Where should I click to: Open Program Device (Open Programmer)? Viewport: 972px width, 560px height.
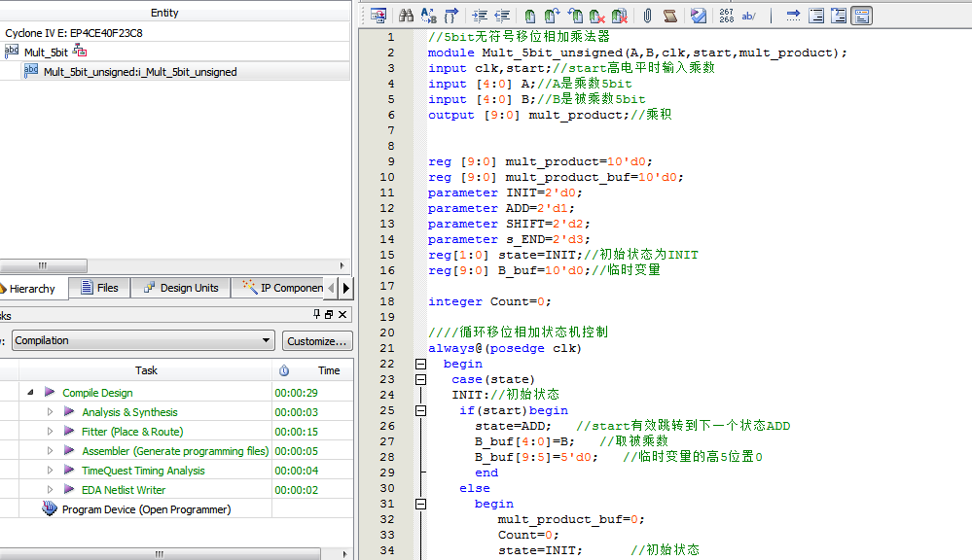[x=146, y=509]
